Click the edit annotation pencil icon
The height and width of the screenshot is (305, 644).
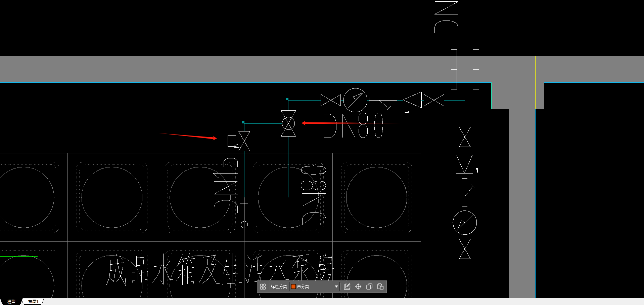pos(347,287)
